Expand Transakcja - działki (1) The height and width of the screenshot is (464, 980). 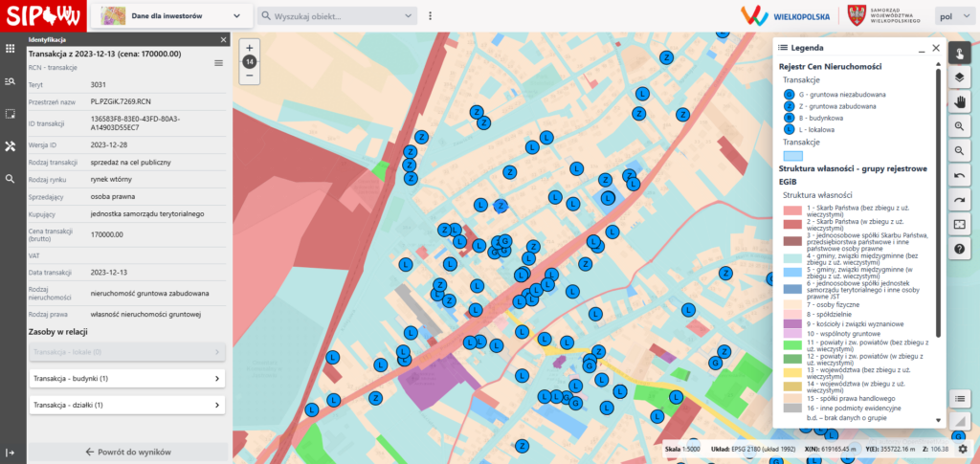127,406
